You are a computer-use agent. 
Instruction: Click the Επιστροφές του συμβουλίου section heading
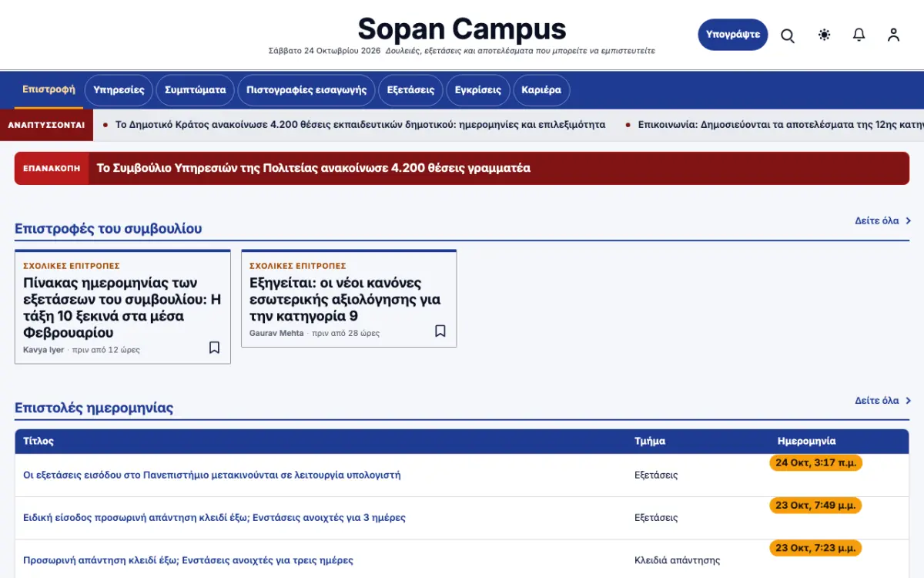109,228
